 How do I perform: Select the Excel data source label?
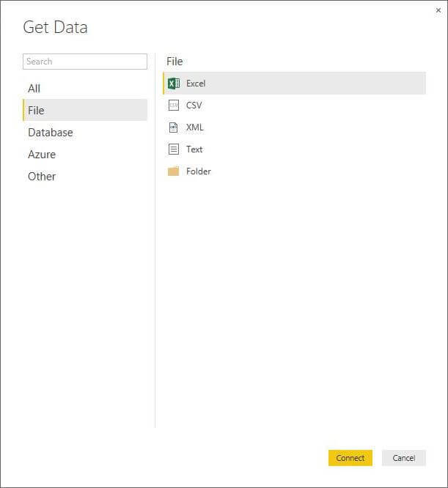click(x=196, y=84)
